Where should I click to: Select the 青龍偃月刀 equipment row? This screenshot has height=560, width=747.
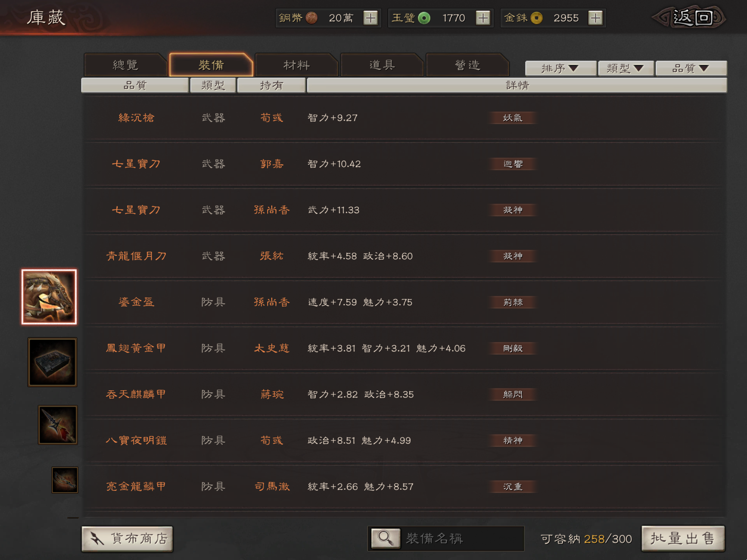[405, 256]
